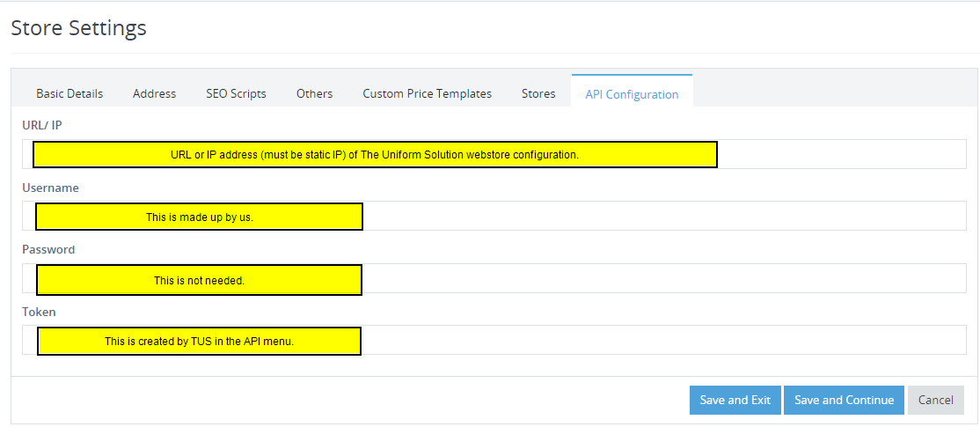Image resolution: width=980 pixels, height=427 pixels.
Task: Focus the URL/ IP text box
Action: [494, 154]
